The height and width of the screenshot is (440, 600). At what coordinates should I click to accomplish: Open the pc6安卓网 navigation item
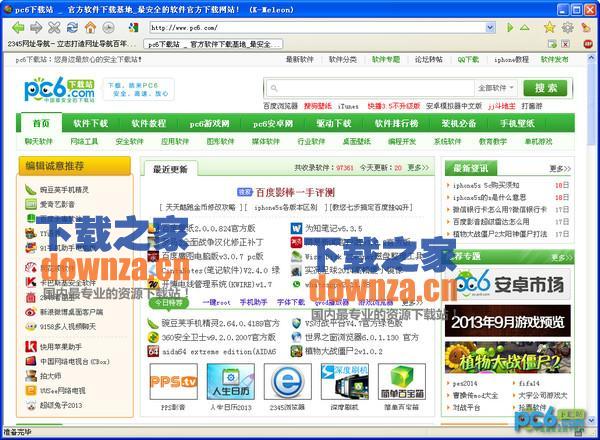[273, 124]
